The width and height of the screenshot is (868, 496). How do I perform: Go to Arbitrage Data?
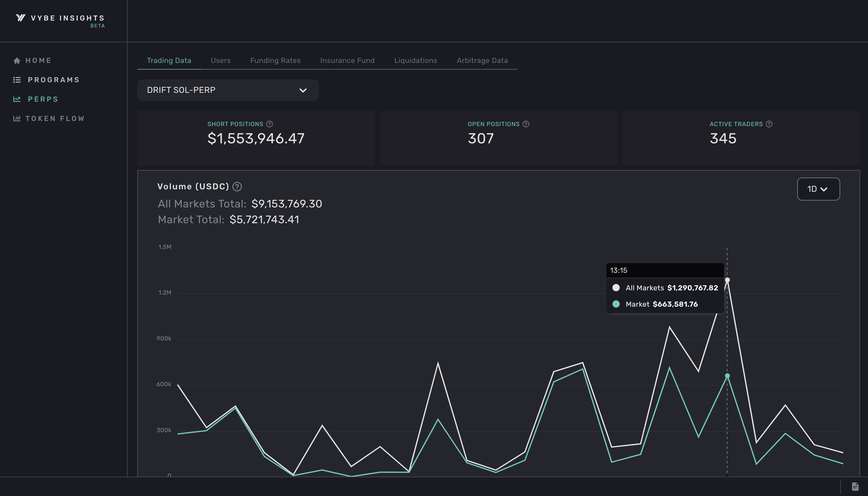click(482, 60)
